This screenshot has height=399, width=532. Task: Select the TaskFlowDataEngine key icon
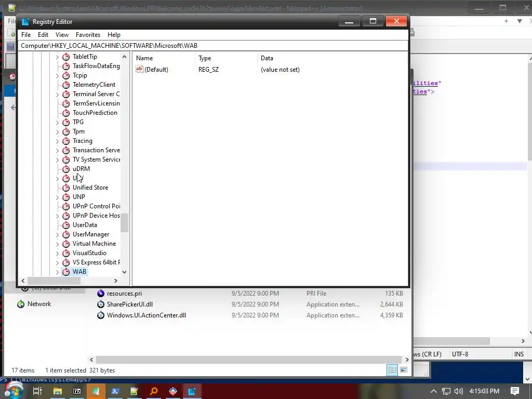(x=66, y=66)
